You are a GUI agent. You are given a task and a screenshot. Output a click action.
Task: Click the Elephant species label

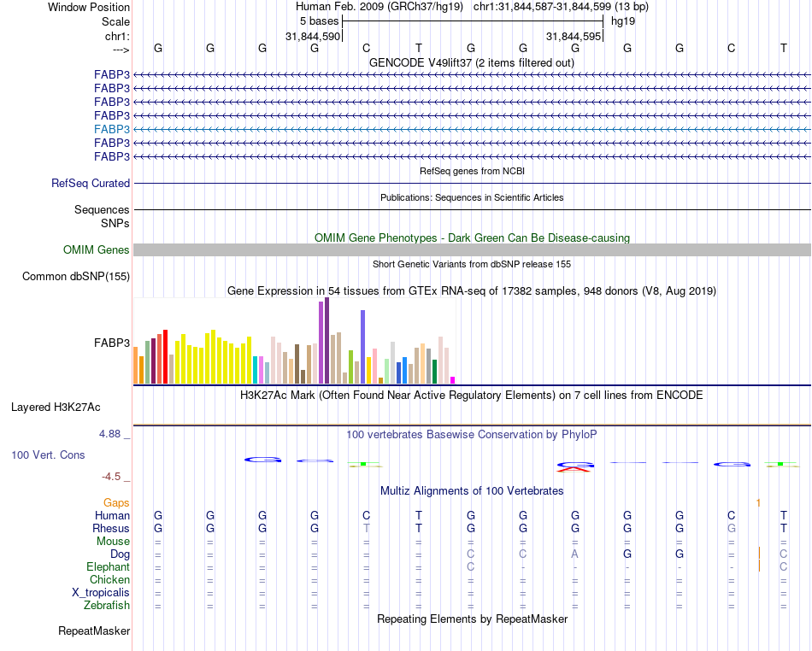tap(109, 567)
